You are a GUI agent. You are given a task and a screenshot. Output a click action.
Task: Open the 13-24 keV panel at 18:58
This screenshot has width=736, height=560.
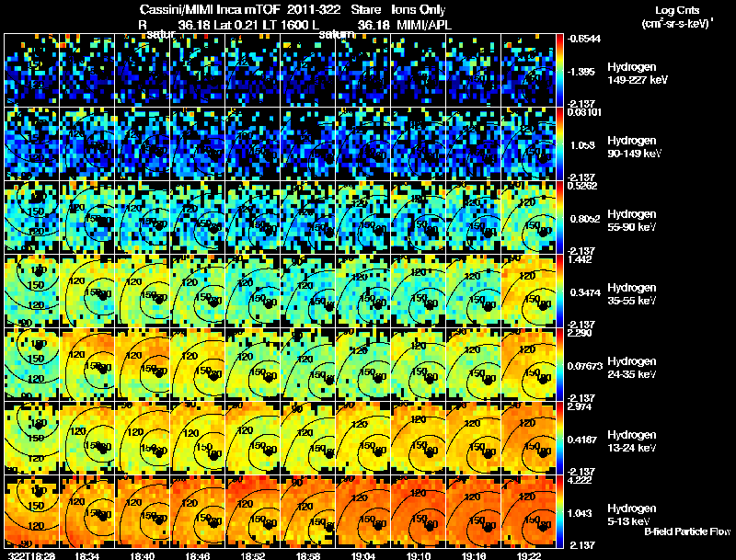pos(308,438)
